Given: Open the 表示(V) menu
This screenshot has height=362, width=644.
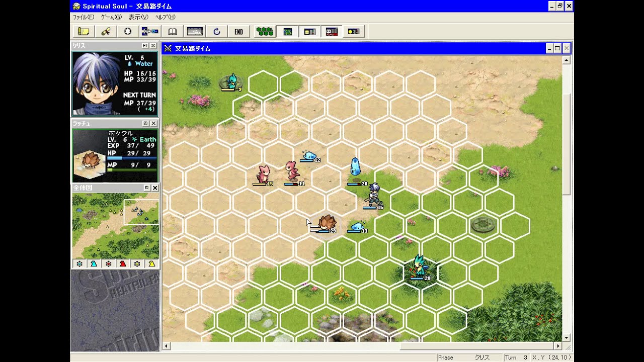Looking at the screenshot, I should (x=138, y=17).
